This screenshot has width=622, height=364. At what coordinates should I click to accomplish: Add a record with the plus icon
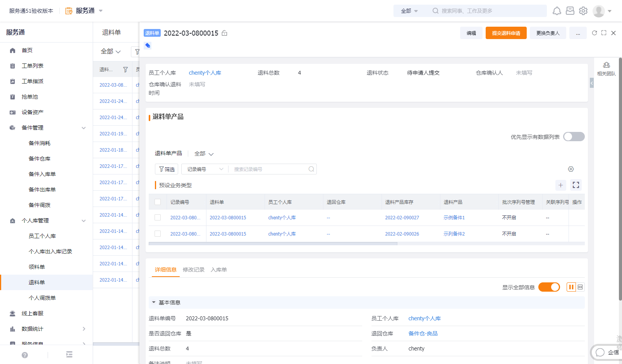(x=560, y=185)
